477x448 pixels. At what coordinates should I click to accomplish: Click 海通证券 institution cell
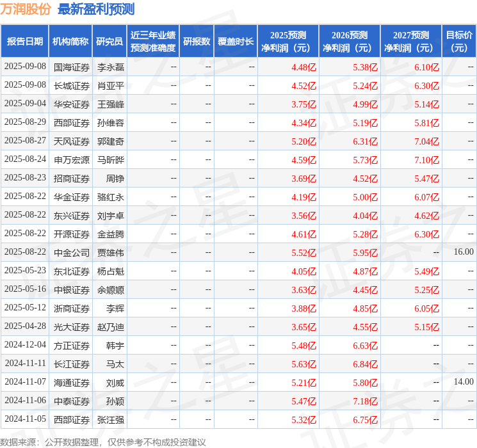point(72,383)
